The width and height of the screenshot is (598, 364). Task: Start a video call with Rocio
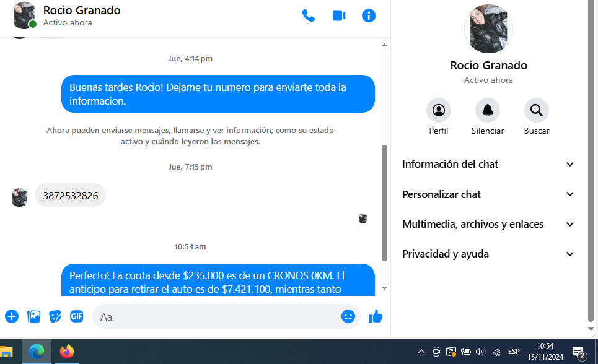339,15
